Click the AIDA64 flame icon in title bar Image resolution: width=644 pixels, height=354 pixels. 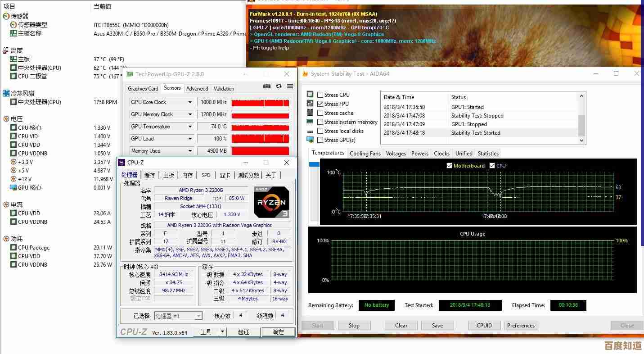[305, 74]
